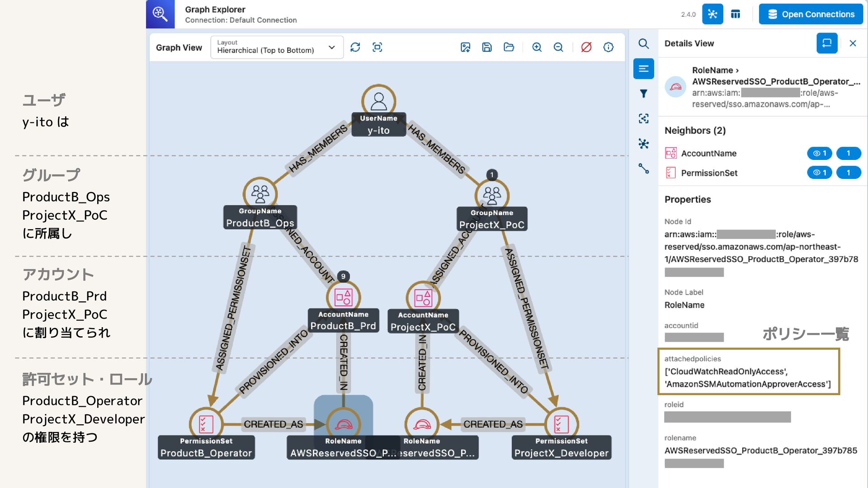Download screenshot with the image icon

pos(465,47)
